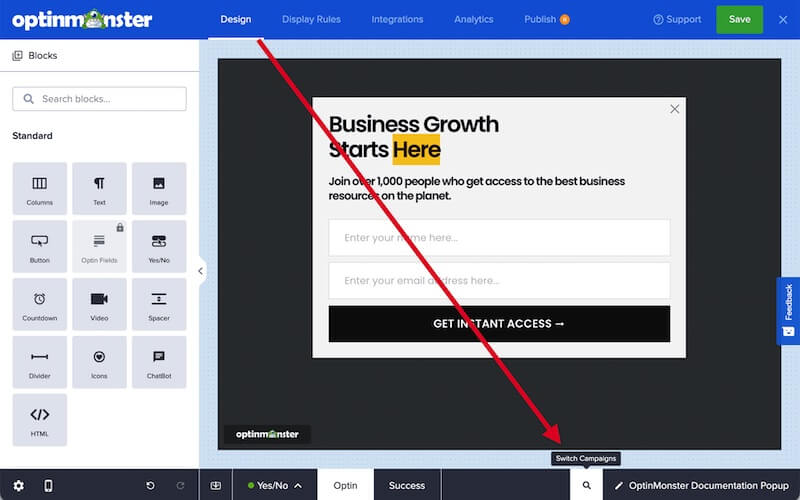Add an HTML block
This screenshot has height=500, width=800.
click(40, 419)
